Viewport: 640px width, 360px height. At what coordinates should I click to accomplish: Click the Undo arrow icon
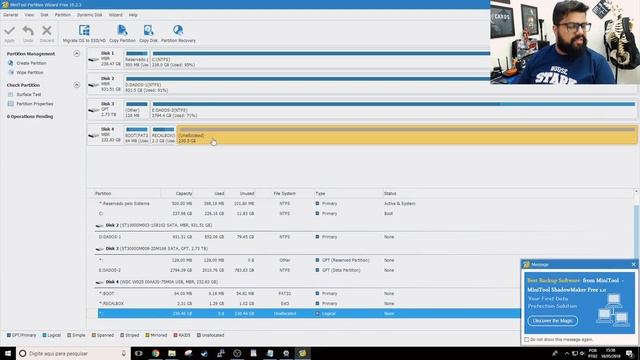[28, 31]
